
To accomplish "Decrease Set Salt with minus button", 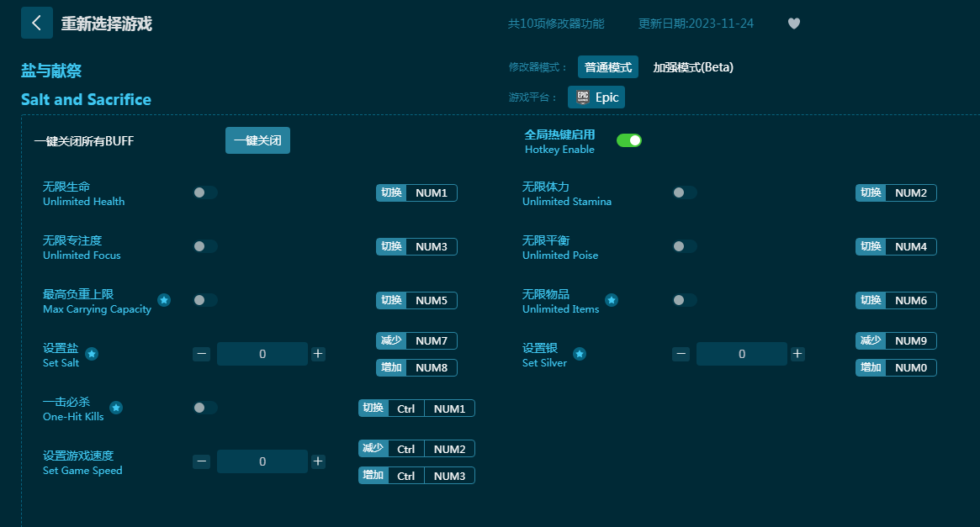I will pyautogui.click(x=201, y=354).
